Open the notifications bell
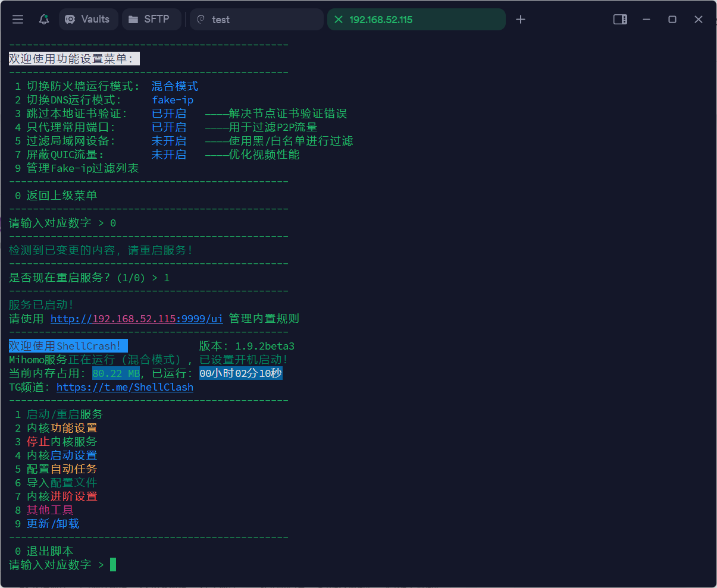The image size is (717, 588). click(43, 19)
